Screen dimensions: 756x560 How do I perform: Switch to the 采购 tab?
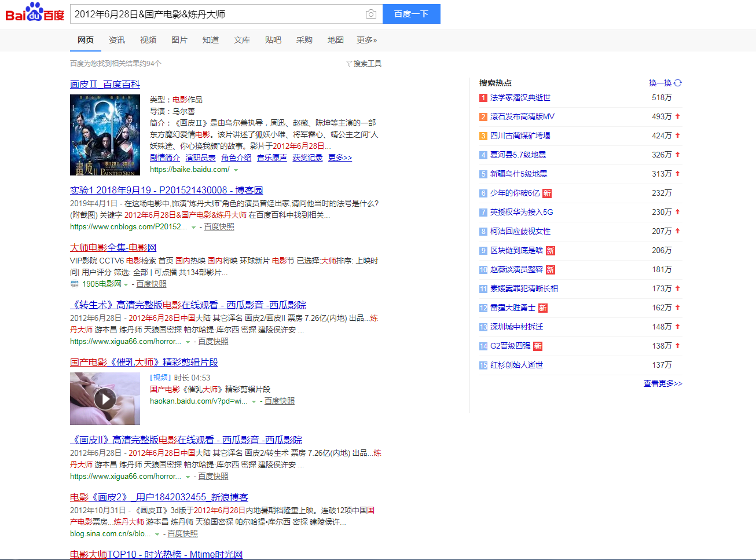[x=304, y=40]
